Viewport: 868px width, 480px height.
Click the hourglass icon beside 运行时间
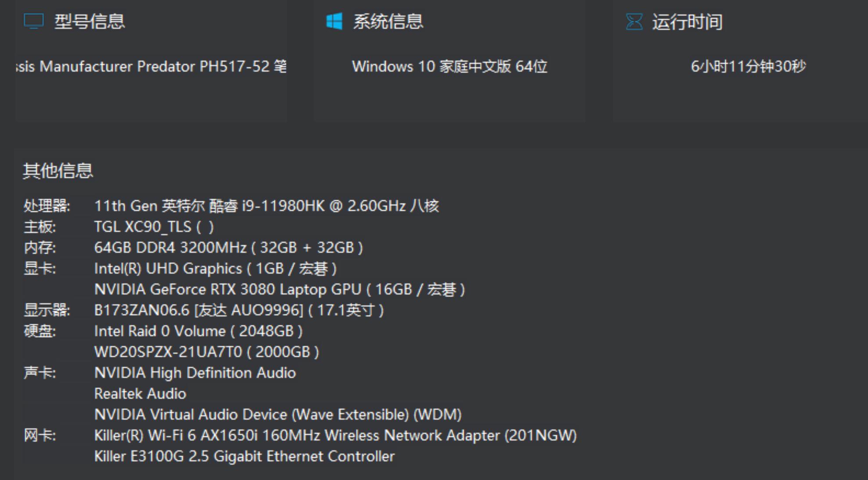click(634, 22)
